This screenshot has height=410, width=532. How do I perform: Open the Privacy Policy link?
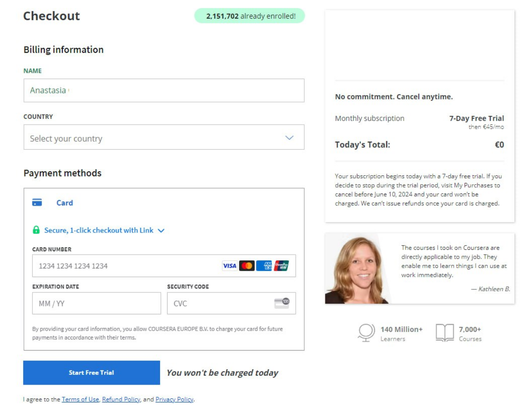click(x=174, y=399)
